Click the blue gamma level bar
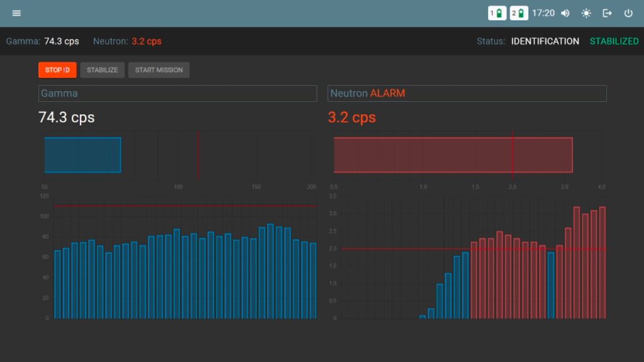 click(82, 155)
